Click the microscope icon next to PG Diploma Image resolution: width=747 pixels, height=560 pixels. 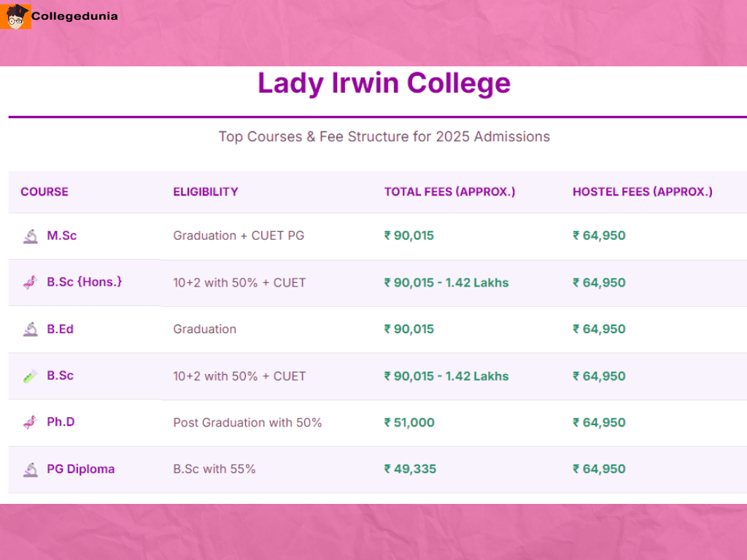pos(31,469)
